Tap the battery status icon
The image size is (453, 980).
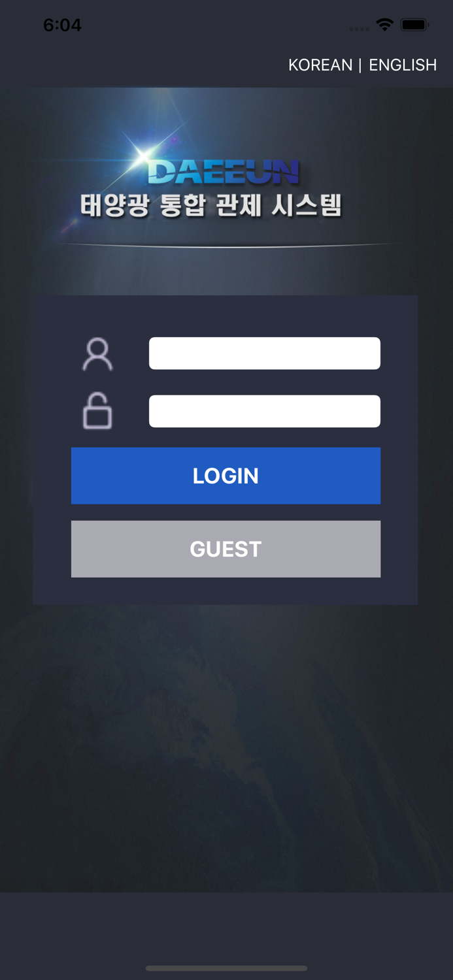coord(414,25)
